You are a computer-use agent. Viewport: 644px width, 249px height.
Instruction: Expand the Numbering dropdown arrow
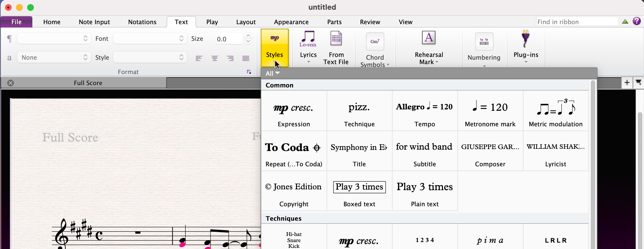pyautogui.click(x=484, y=66)
